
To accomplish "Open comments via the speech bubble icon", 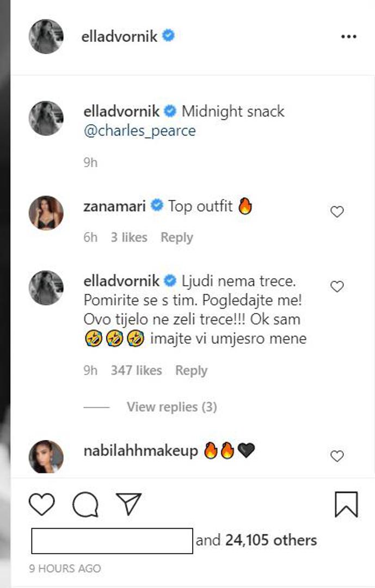I will tap(85, 504).
